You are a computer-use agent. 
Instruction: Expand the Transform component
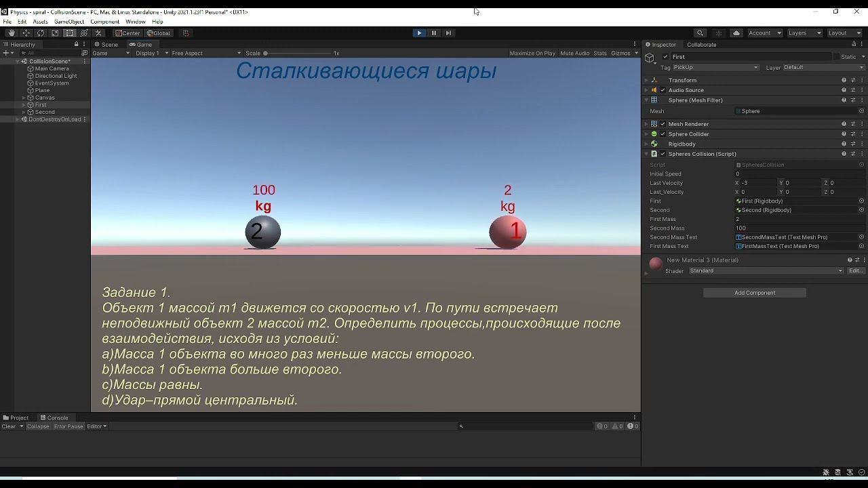(x=646, y=80)
